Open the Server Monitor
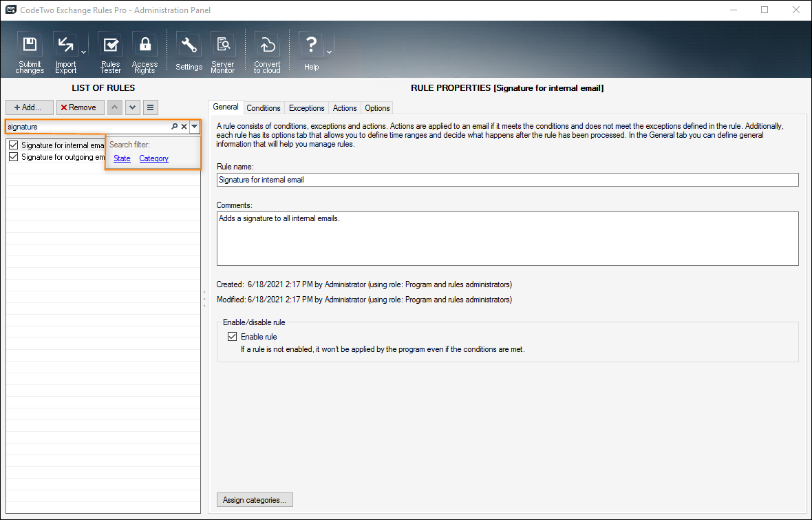The width and height of the screenshot is (812, 520). (x=223, y=52)
